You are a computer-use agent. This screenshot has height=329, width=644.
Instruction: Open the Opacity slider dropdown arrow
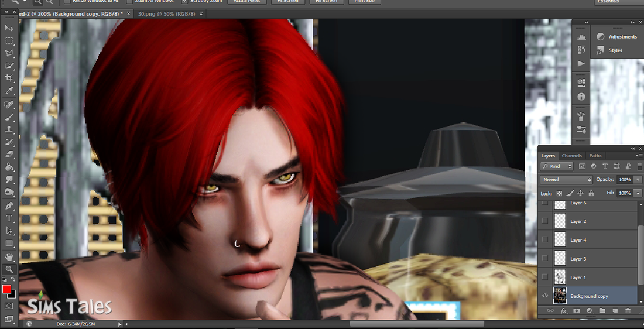point(638,180)
